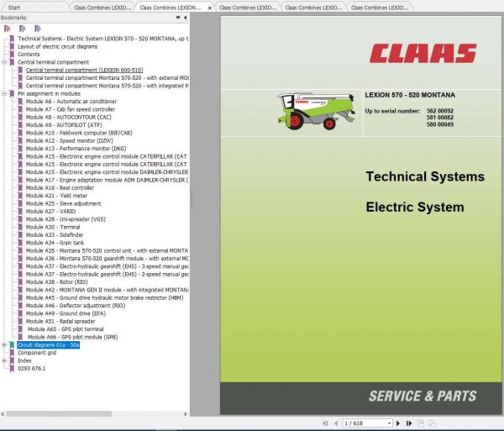Select Module A46 - Deflector adjustment (RIO)

pyautogui.click(x=76, y=306)
